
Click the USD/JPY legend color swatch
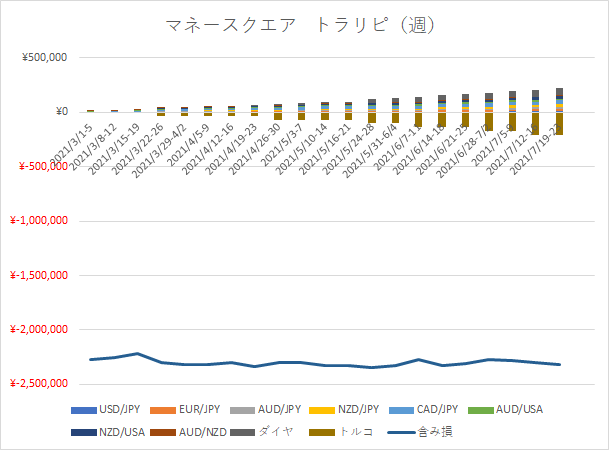[x=84, y=410]
